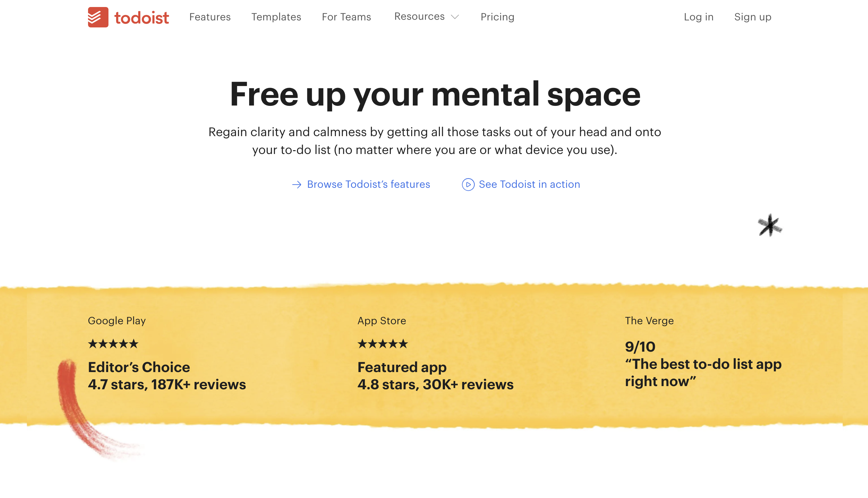Click the asterisk decorative icon top right
Screen dimensions: 868x498
(x=769, y=225)
